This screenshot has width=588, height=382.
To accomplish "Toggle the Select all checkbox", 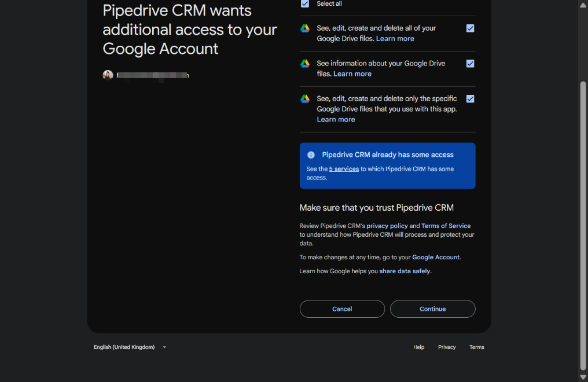I will coord(305,3).
